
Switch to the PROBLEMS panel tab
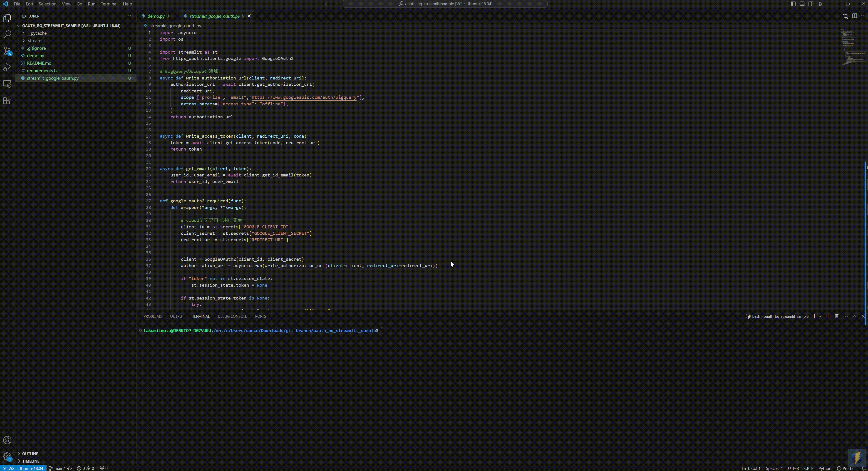[x=152, y=316]
